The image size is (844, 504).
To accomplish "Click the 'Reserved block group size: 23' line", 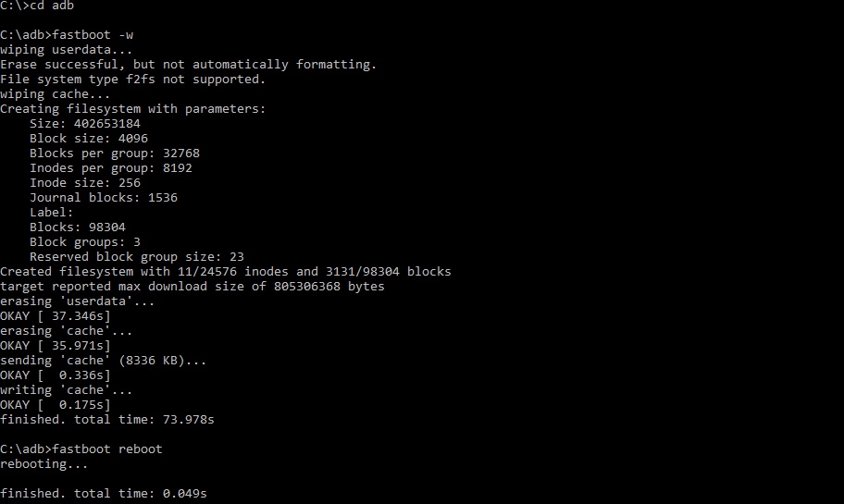I will (x=137, y=257).
